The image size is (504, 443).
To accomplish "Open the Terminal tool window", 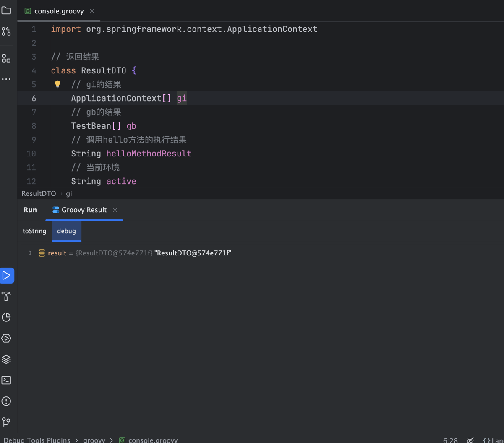I will click(x=6, y=380).
